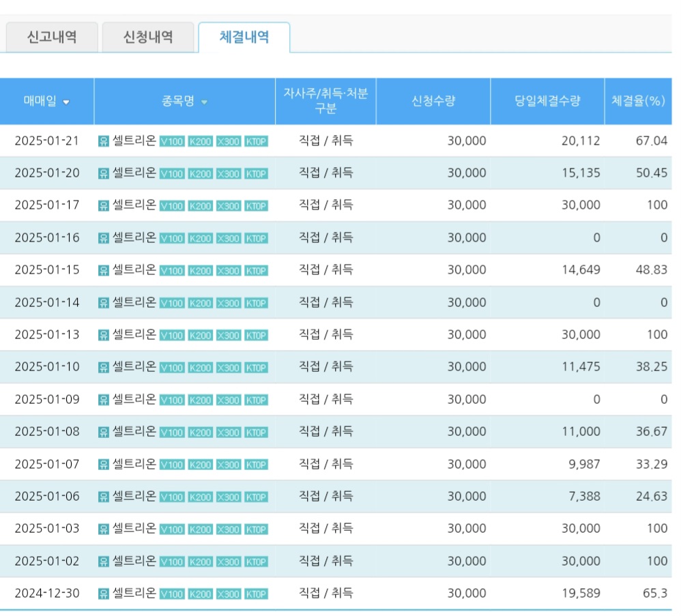Click K200 badge in 2025-01-06 row
Image resolution: width=681 pixels, height=616 pixels.
pos(200,497)
